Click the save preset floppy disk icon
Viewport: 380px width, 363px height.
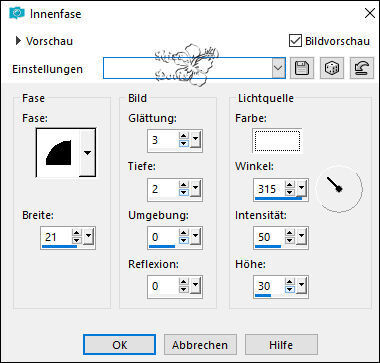point(302,68)
